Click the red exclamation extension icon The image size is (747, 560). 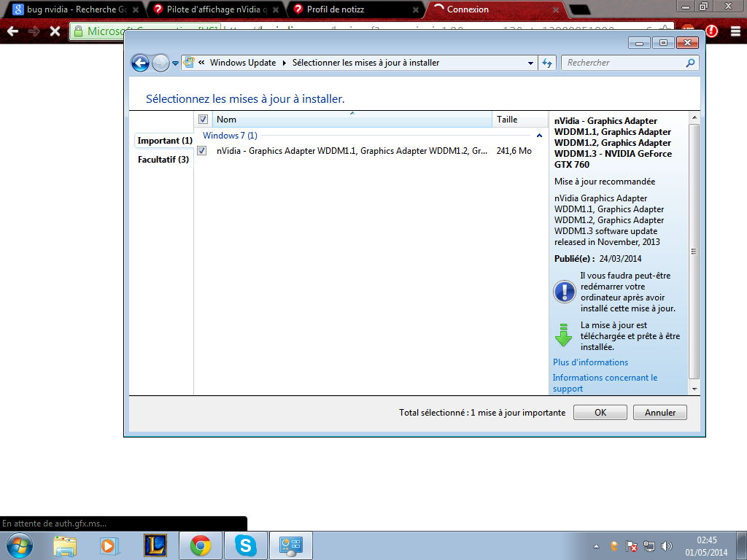tap(712, 31)
